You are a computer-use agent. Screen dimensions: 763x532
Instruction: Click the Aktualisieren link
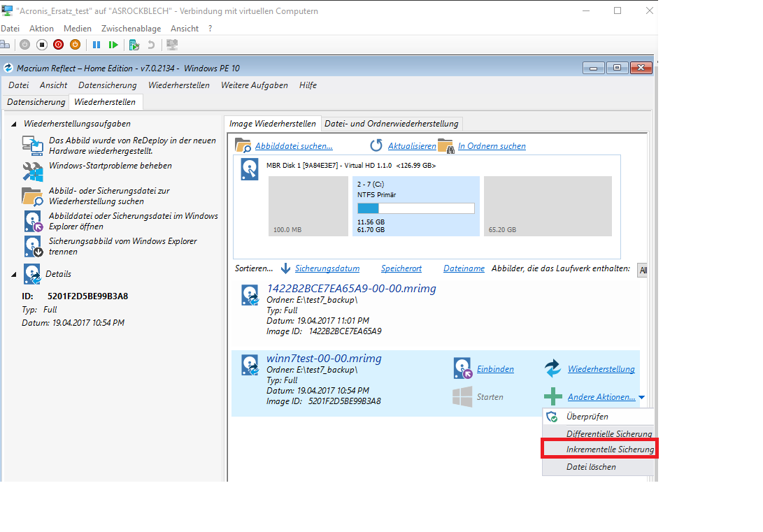coord(412,146)
